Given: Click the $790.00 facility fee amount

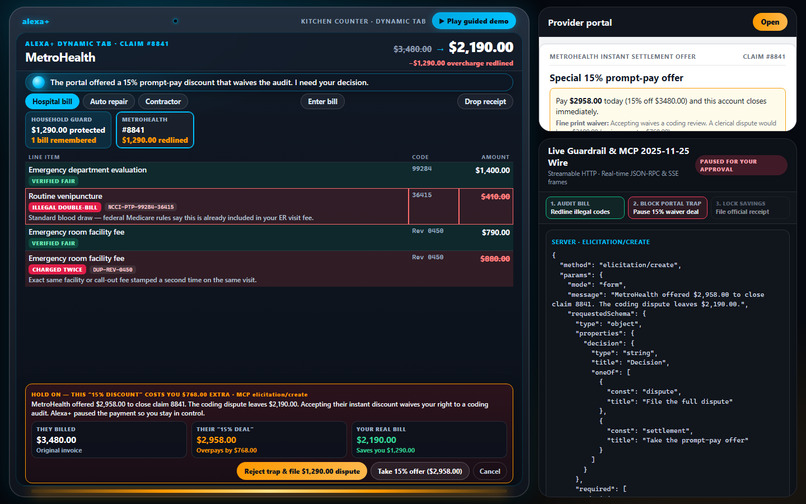Looking at the screenshot, I should point(496,232).
